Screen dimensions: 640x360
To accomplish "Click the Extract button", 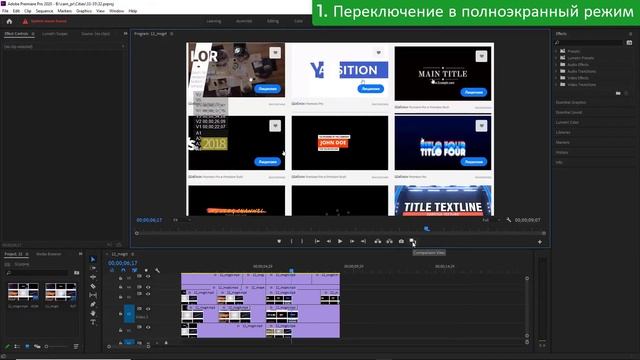I will [389, 242].
